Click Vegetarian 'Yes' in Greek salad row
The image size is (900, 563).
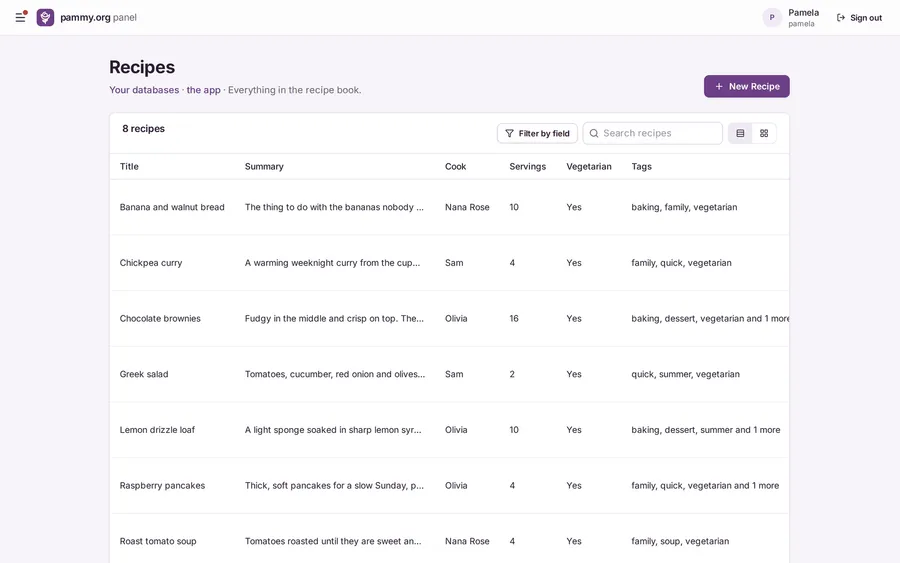[x=574, y=374]
